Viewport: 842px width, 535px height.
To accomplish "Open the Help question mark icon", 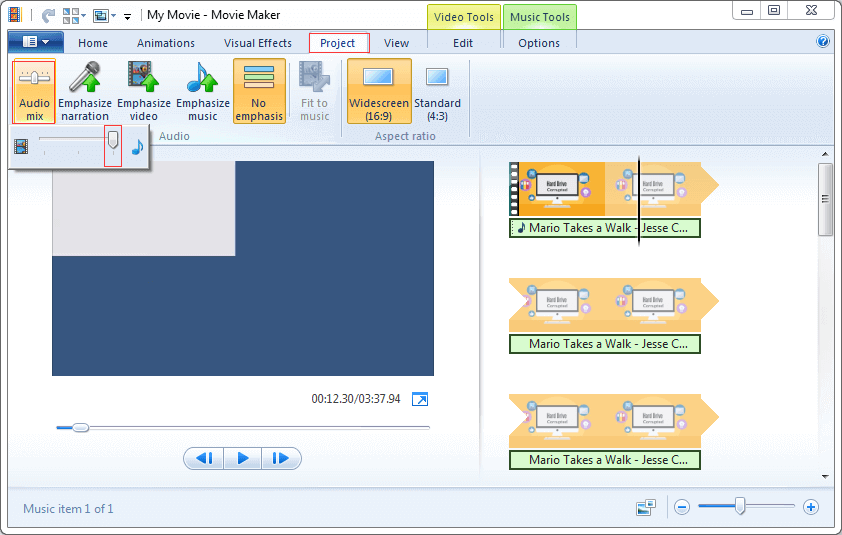I will (823, 42).
